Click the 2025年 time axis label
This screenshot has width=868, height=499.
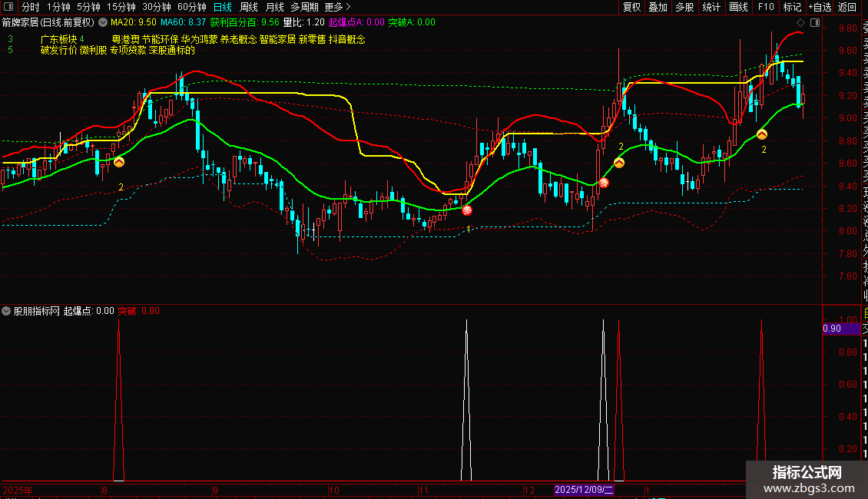click(x=18, y=490)
